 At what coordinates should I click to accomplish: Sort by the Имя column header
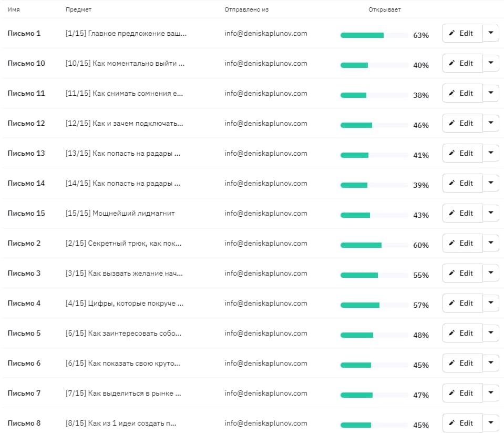(14, 9)
